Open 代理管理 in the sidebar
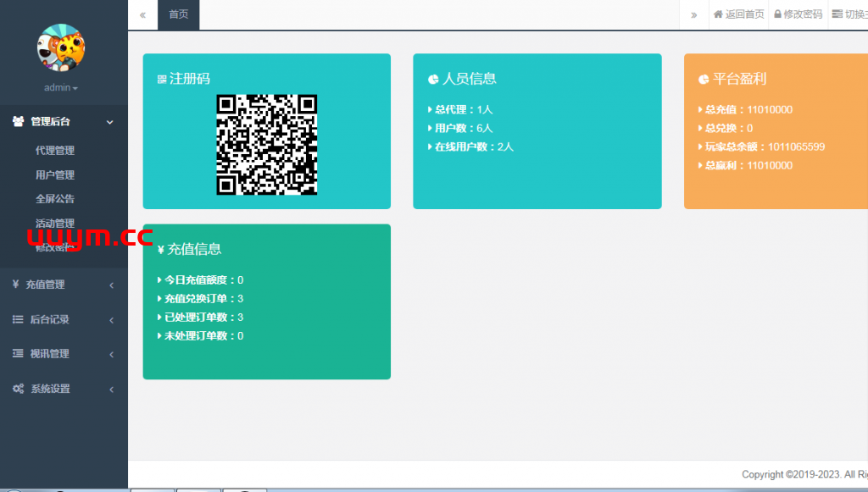This screenshot has width=868, height=492. coord(55,151)
